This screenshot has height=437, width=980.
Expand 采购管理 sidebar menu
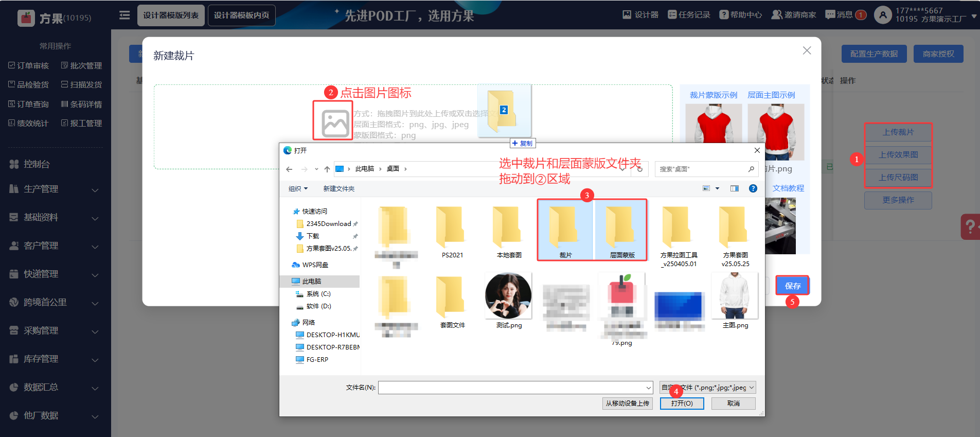[55, 330]
